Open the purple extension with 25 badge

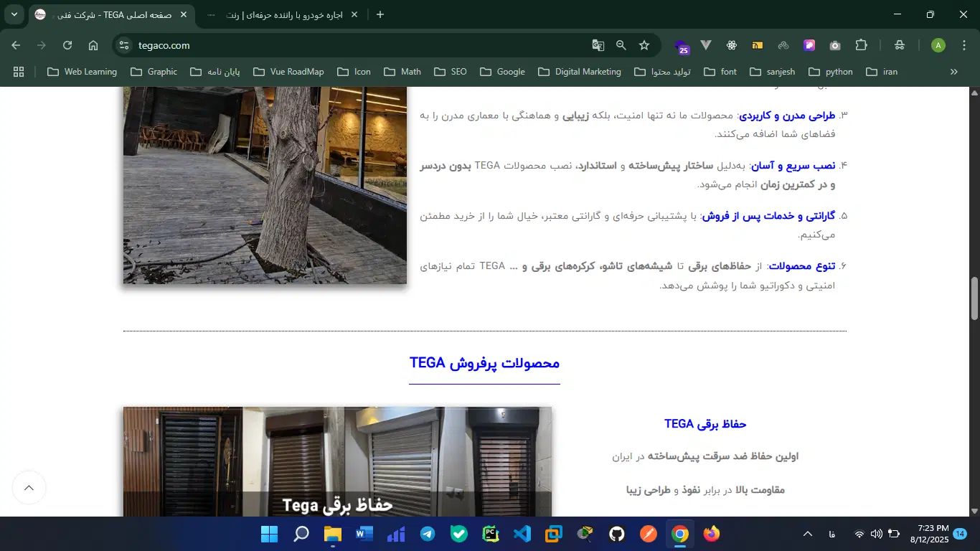[x=682, y=46]
